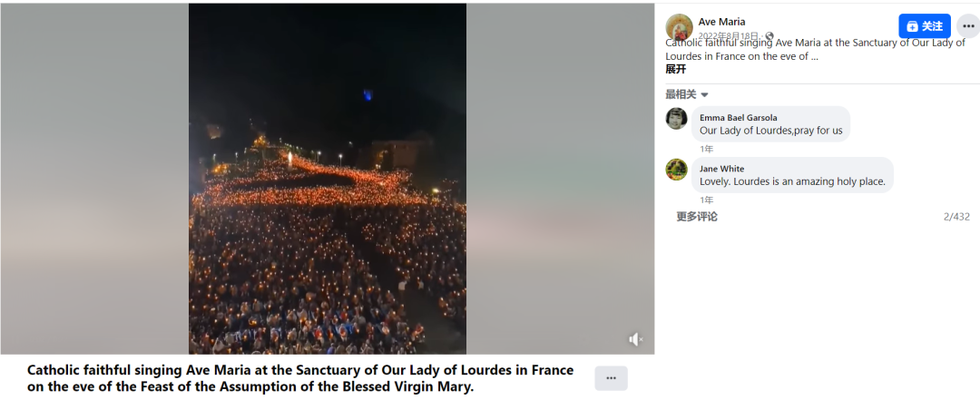
Task: Click the 关注 follow button
Action: pyautogui.click(x=925, y=26)
